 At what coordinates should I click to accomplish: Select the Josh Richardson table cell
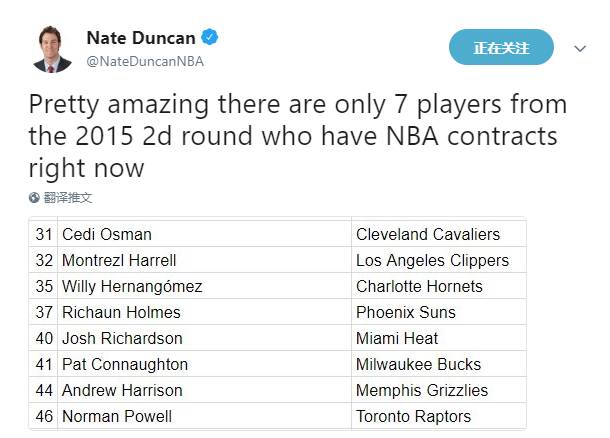[x=122, y=338]
